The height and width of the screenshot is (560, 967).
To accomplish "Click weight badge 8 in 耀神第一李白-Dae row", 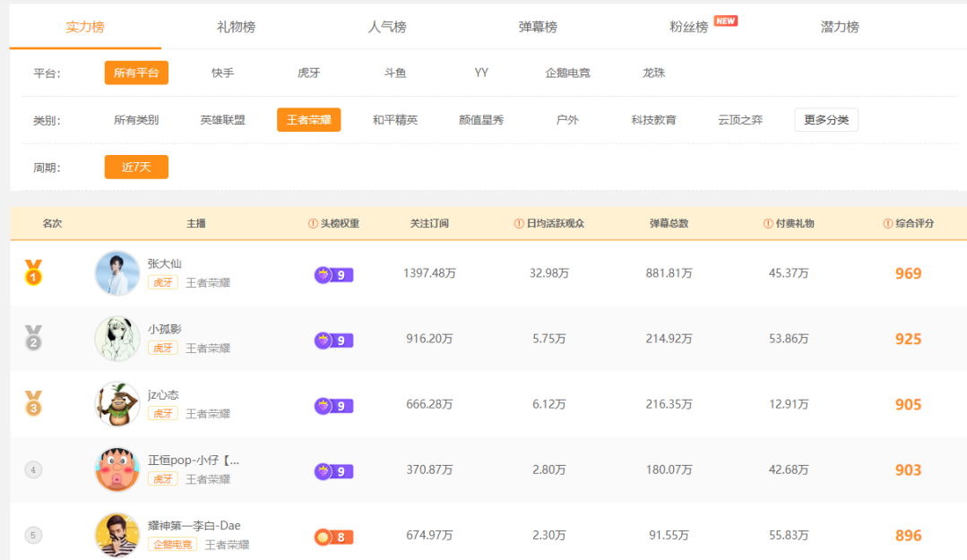I will [x=333, y=538].
